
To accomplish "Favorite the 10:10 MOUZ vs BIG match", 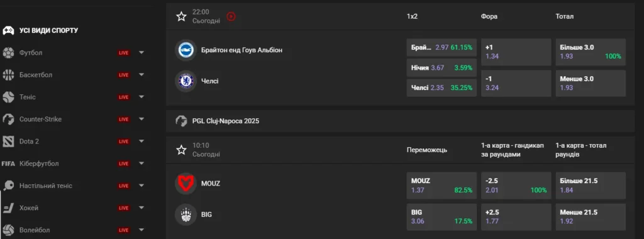I will (x=181, y=150).
